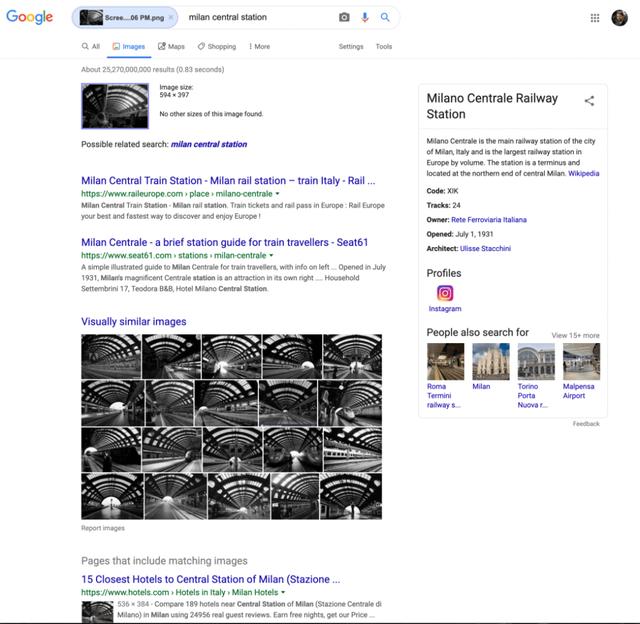Click the microphone voice search icon

pyautogui.click(x=364, y=17)
